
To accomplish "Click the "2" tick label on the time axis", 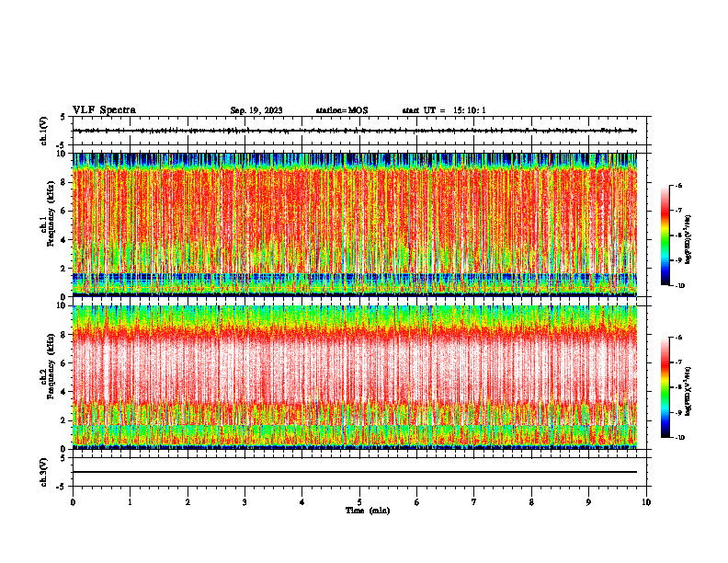I will click(188, 502).
